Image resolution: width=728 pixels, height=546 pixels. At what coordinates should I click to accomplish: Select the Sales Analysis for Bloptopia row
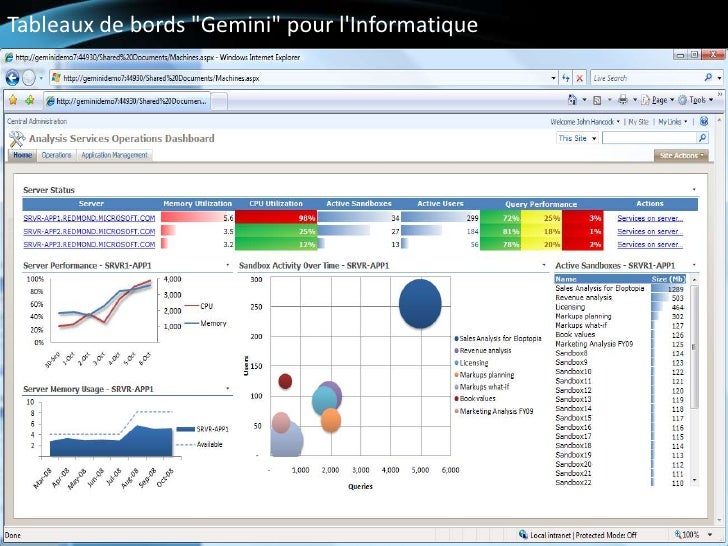[620, 288]
